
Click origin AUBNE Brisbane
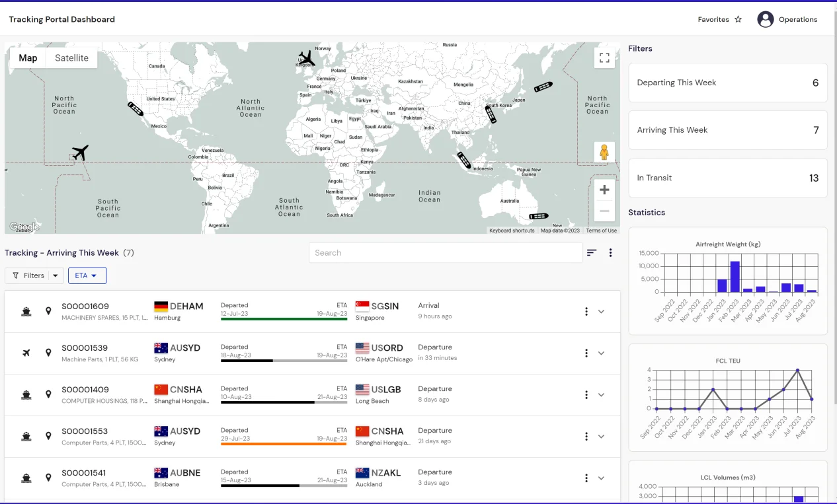tap(177, 478)
